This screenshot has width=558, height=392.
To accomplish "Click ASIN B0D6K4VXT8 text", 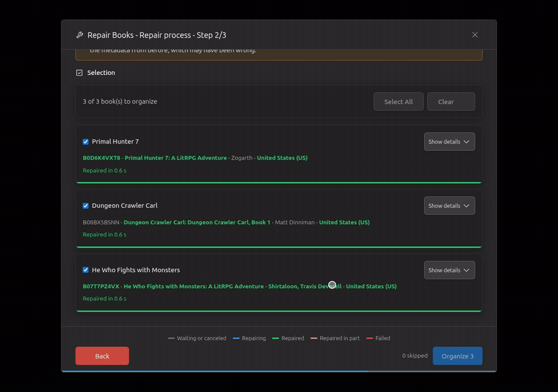I will pos(101,158).
